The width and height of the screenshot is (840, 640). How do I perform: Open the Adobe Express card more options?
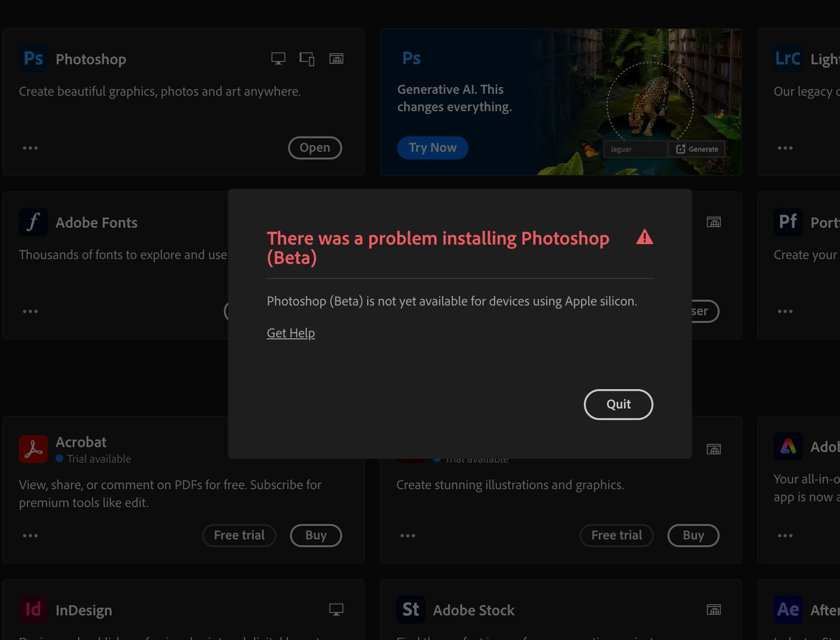[785, 535]
